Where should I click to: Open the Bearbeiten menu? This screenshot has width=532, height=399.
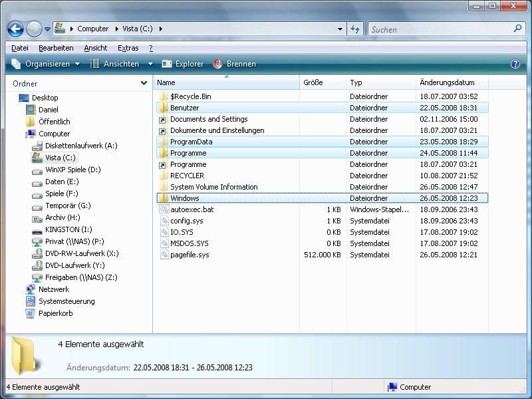point(56,48)
